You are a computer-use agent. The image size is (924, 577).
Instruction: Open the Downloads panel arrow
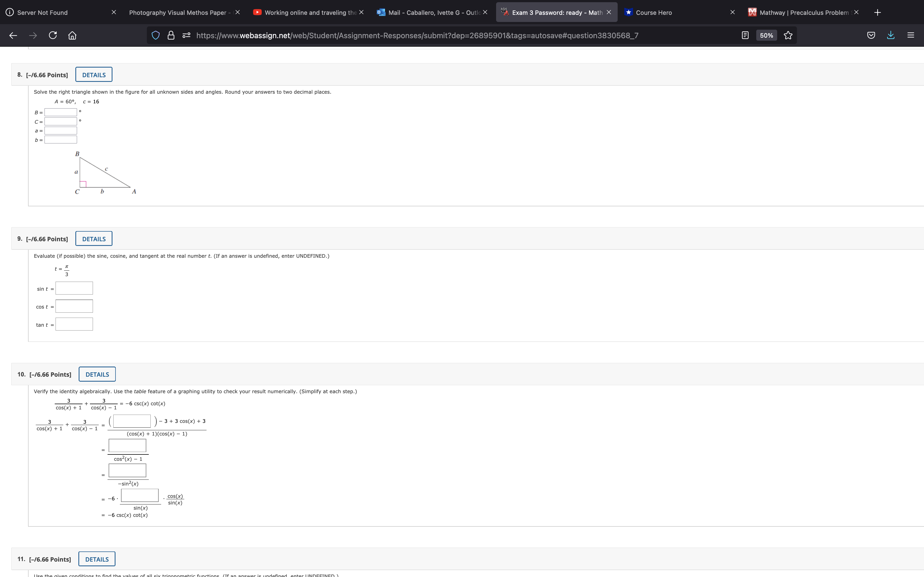pyautogui.click(x=890, y=35)
